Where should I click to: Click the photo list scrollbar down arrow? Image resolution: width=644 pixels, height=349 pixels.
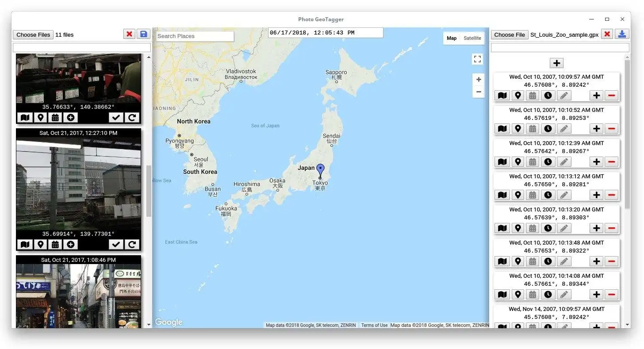pyautogui.click(x=149, y=325)
